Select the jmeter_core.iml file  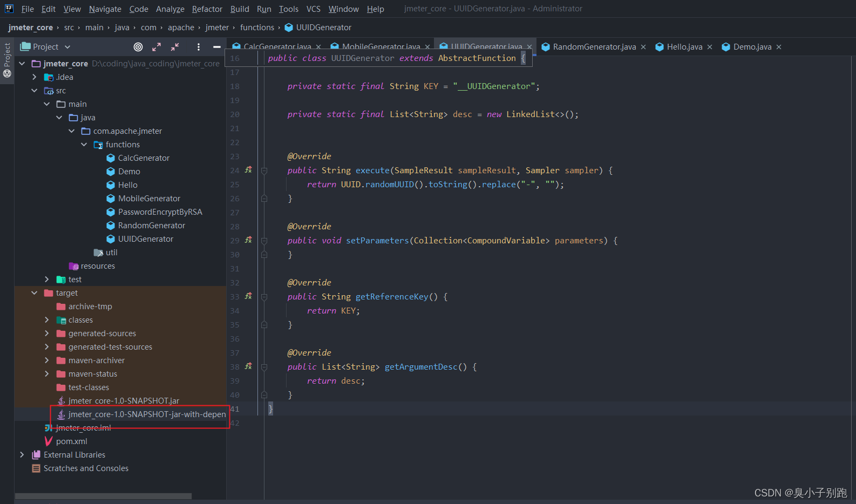pos(83,428)
